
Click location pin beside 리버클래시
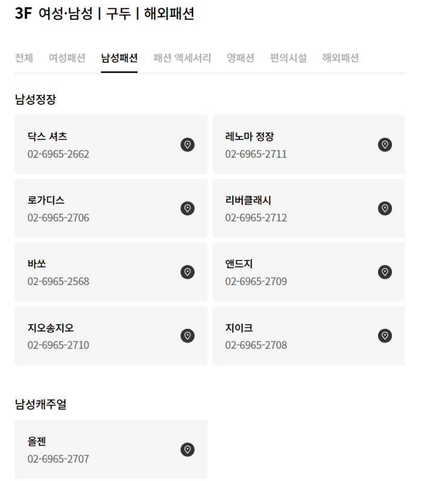(385, 209)
